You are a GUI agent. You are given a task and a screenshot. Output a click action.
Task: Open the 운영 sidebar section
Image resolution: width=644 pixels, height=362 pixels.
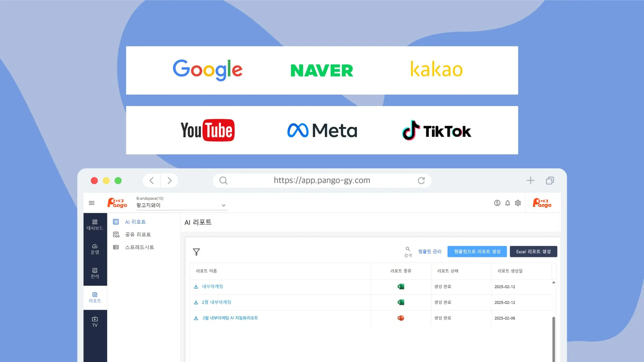(95, 249)
